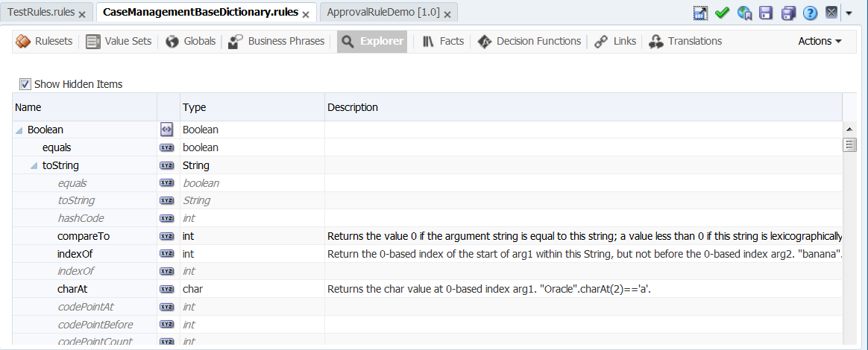Click the Save All double-disk icon

coord(788,13)
